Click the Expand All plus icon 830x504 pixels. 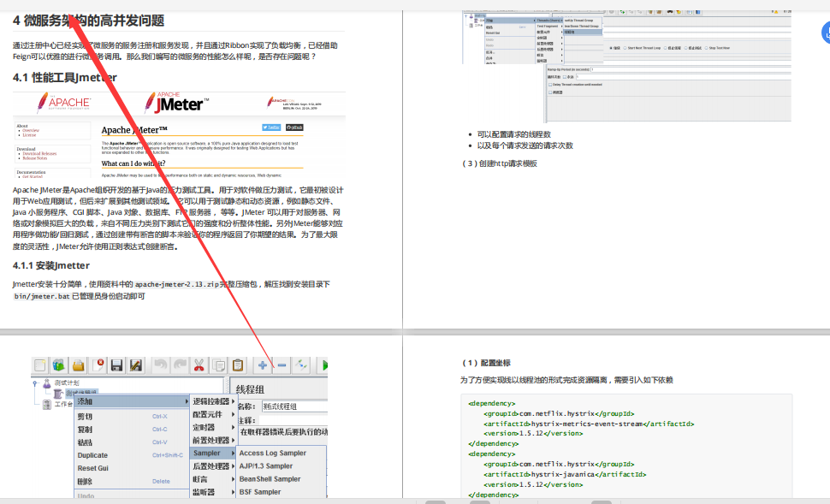coord(263,365)
